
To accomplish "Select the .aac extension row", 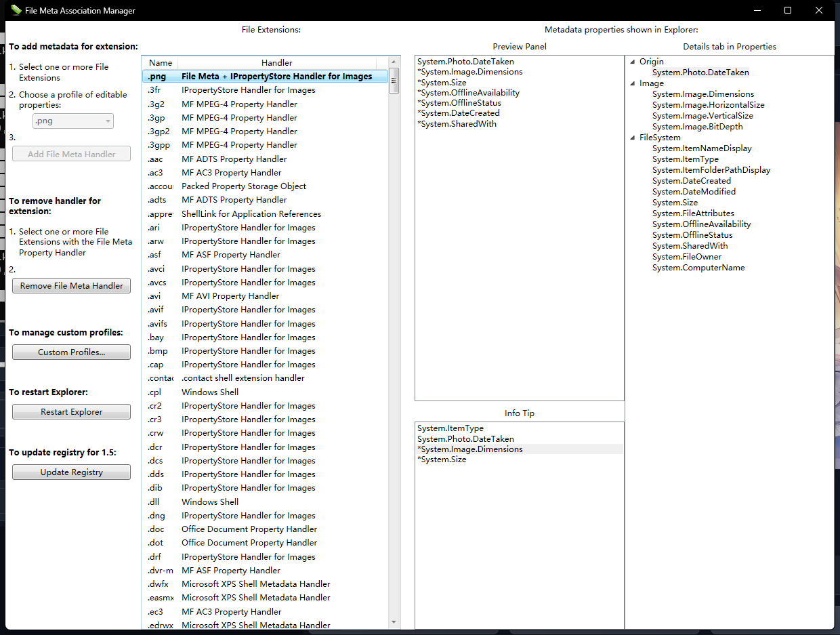I will click(266, 159).
